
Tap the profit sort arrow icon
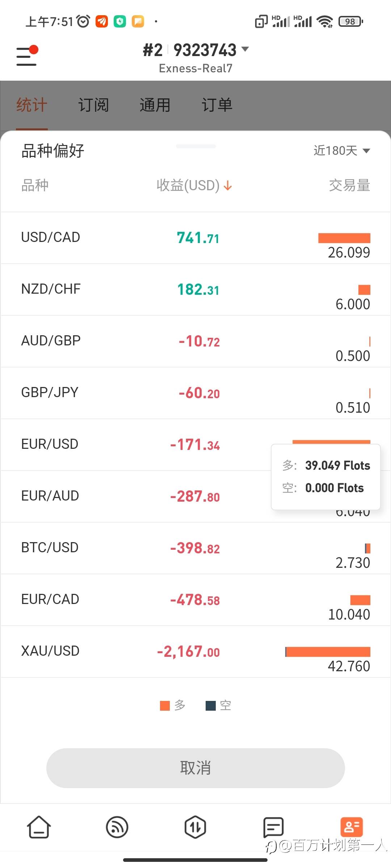tap(228, 186)
